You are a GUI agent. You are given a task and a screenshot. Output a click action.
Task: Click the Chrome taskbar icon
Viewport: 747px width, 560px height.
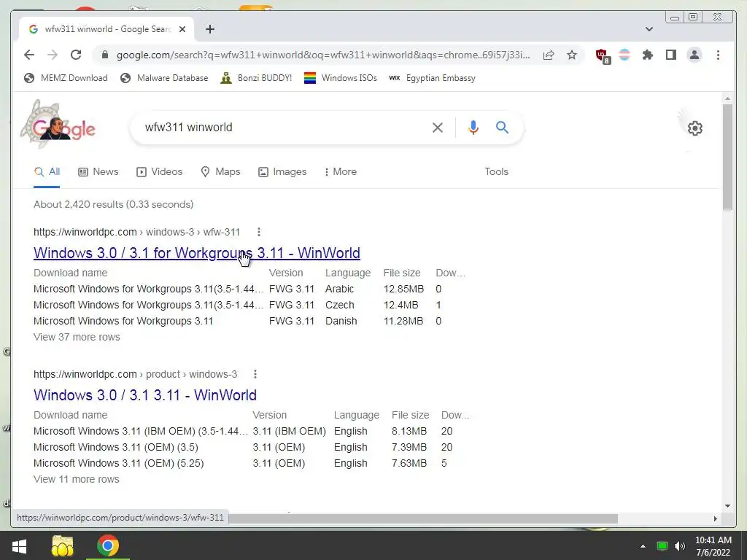coord(108,545)
